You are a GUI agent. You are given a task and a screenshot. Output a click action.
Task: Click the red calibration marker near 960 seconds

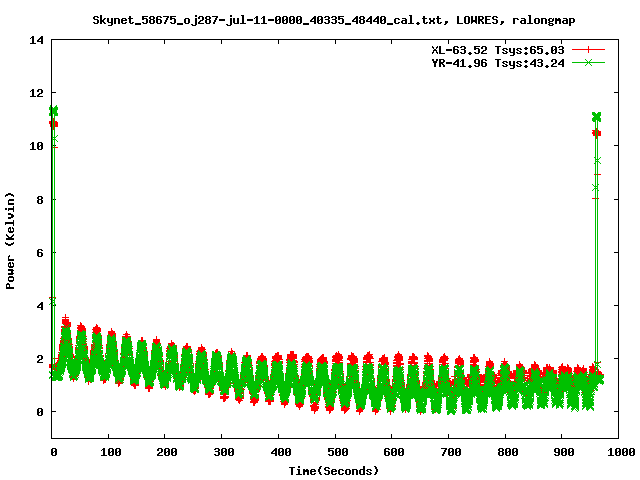(x=596, y=133)
